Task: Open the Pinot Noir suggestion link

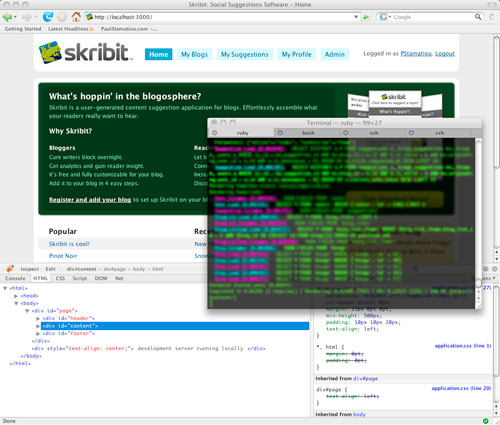Action: [x=63, y=256]
